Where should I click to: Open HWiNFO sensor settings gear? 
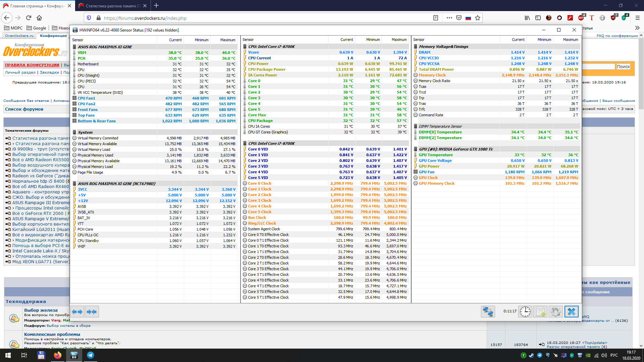click(555, 312)
